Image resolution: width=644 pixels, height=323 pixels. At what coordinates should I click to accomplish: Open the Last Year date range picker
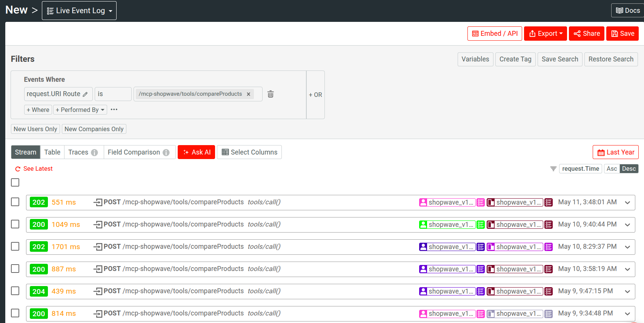pyautogui.click(x=616, y=152)
